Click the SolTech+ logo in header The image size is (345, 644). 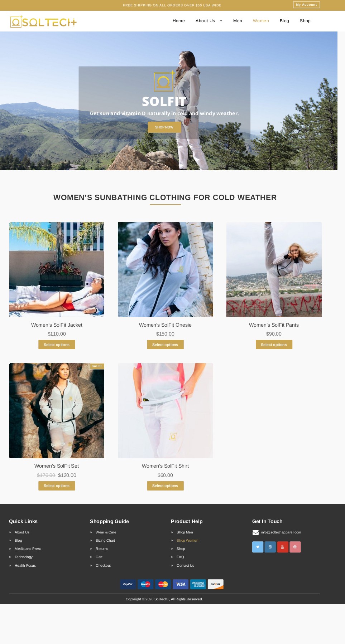[x=43, y=22]
